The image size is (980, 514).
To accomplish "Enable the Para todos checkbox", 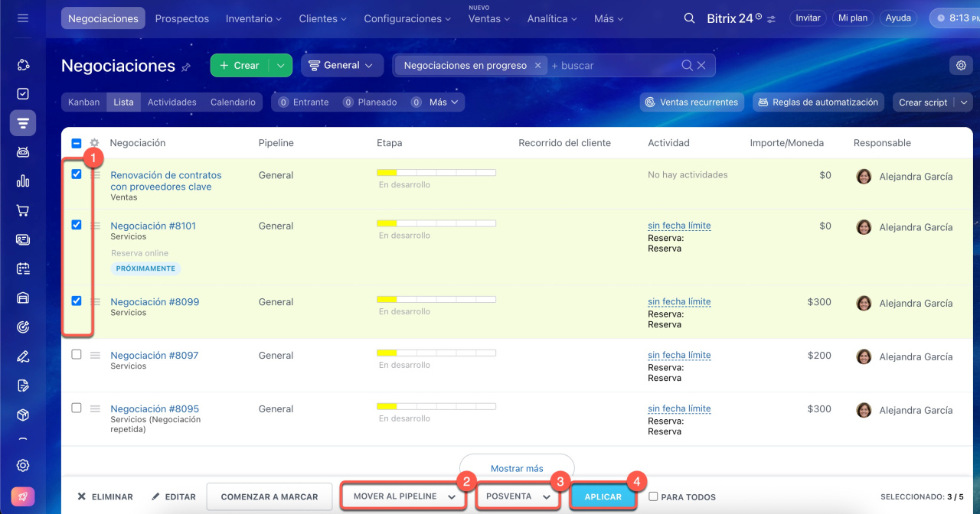I will pos(653,496).
